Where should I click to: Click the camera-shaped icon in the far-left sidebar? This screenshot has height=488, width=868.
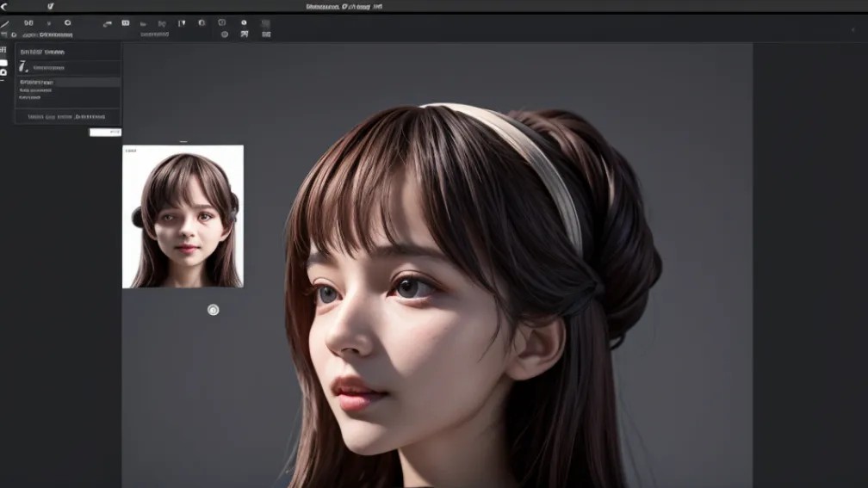point(3,72)
